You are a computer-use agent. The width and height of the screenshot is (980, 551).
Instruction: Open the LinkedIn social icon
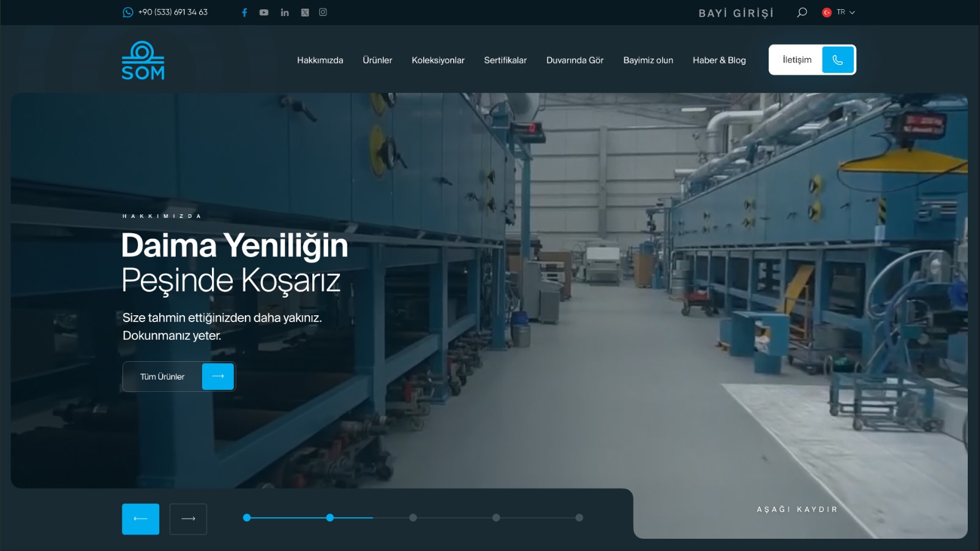click(x=285, y=12)
